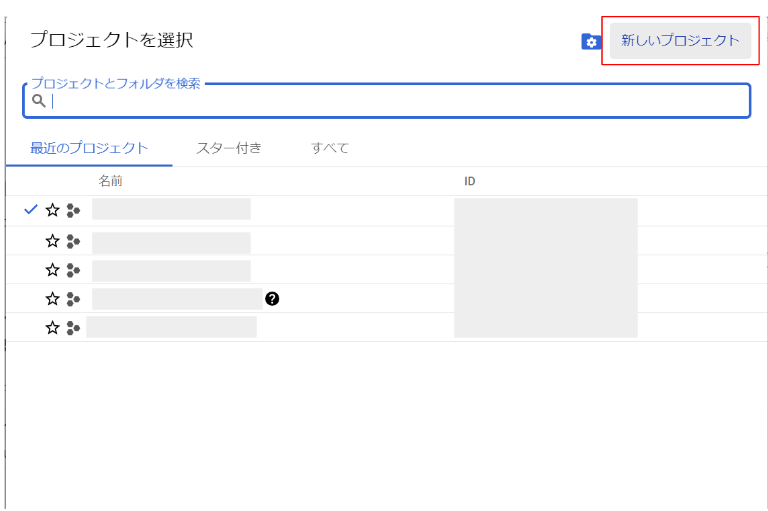Screen dimensions: 768x511
Task: Click the 名前 column header
Action: pos(110,181)
